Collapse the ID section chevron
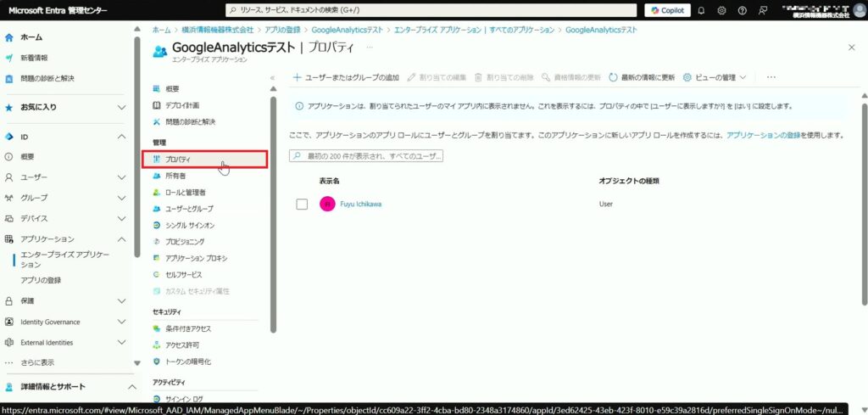Screen dimensions: 868x415 (122, 137)
